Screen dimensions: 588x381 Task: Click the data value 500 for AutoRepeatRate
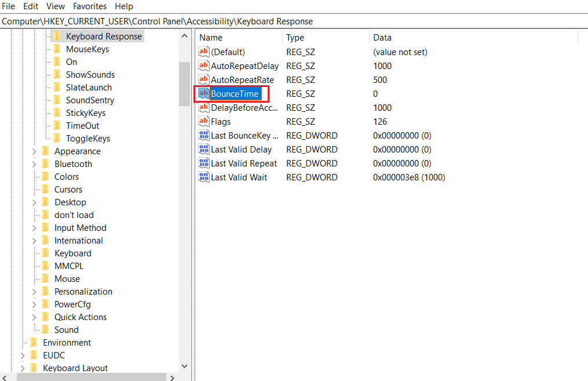[380, 80]
